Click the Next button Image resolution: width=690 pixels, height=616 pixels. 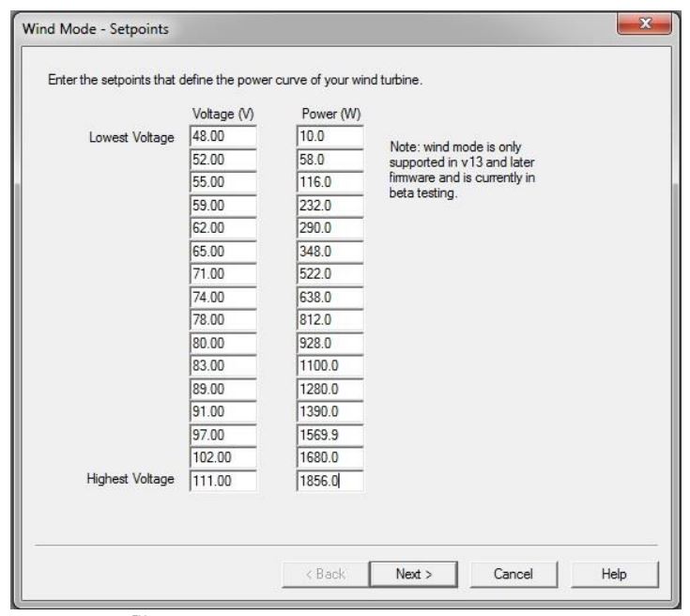406,573
